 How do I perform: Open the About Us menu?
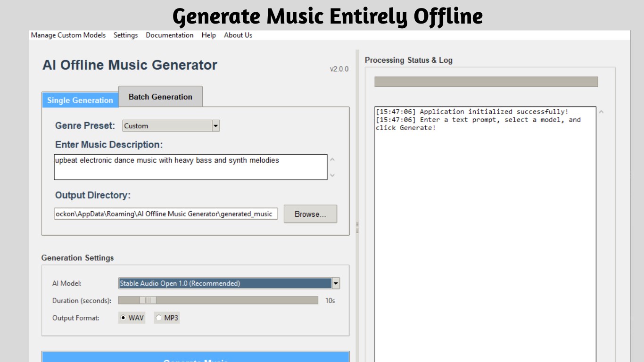pos(238,35)
